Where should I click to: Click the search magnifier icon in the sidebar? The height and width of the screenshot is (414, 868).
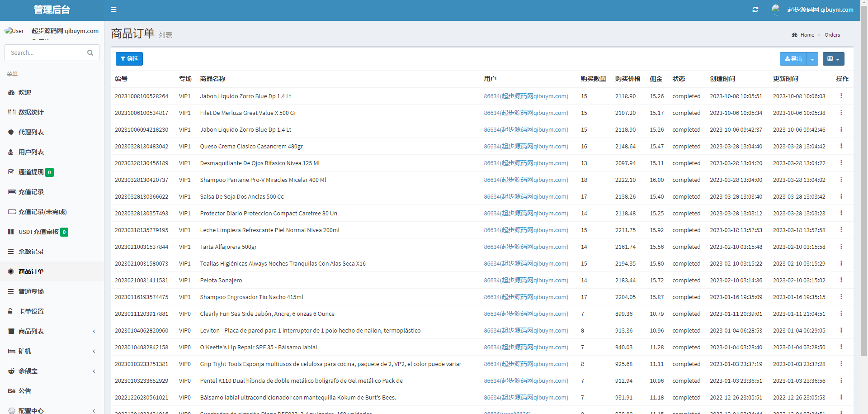click(90, 53)
